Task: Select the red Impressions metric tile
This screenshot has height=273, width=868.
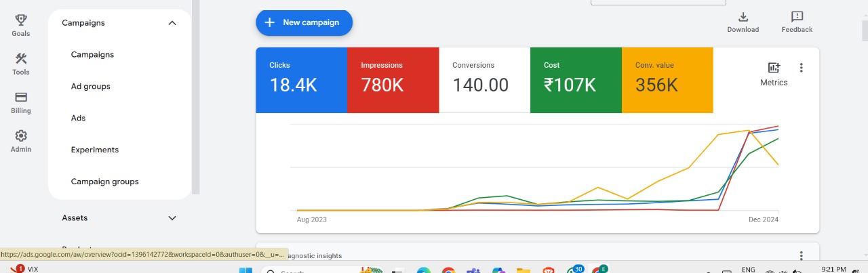Action: point(393,80)
